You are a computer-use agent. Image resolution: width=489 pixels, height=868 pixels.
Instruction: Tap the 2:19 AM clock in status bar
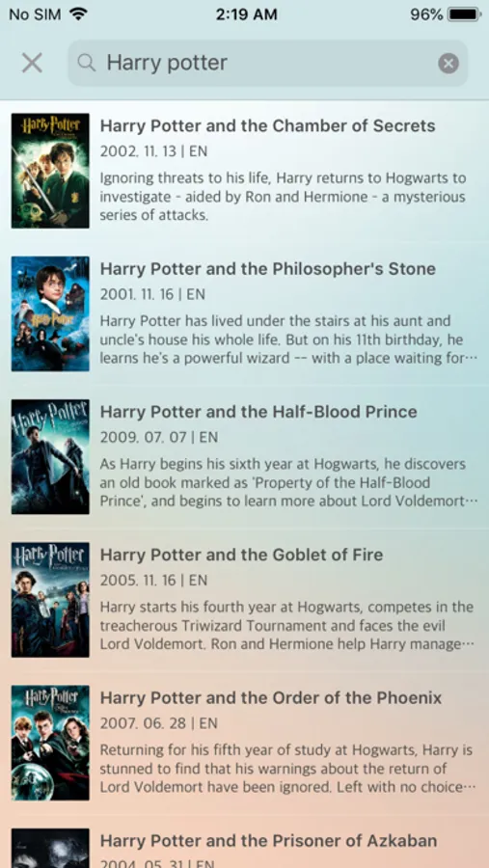coord(247,14)
